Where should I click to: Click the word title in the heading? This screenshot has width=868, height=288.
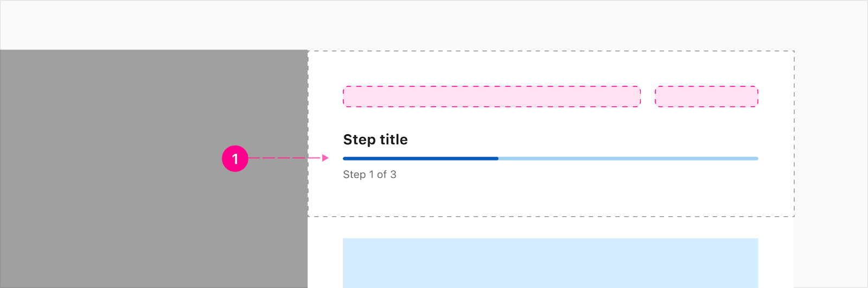coord(394,140)
